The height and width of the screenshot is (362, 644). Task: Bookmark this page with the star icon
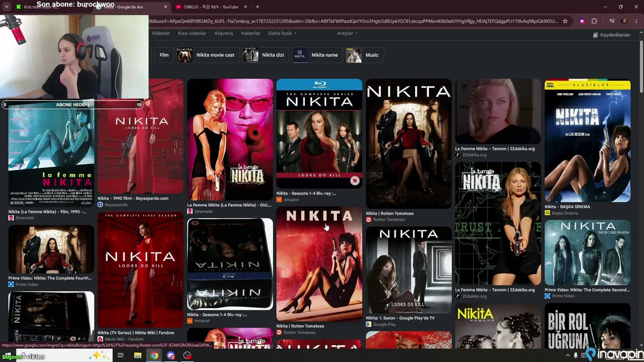pyautogui.click(x=565, y=21)
